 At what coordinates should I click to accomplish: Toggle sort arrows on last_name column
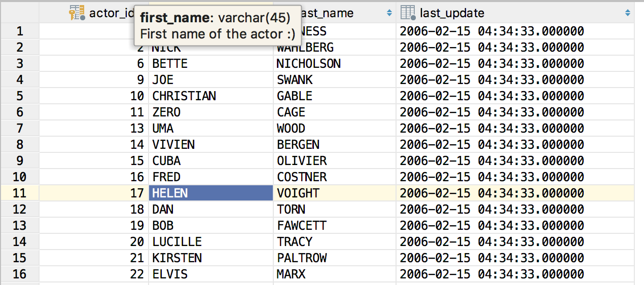pyautogui.click(x=389, y=13)
